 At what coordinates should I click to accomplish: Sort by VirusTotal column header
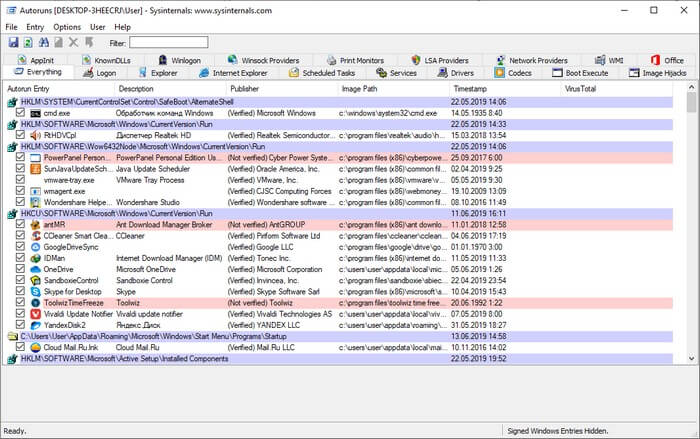click(x=617, y=89)
